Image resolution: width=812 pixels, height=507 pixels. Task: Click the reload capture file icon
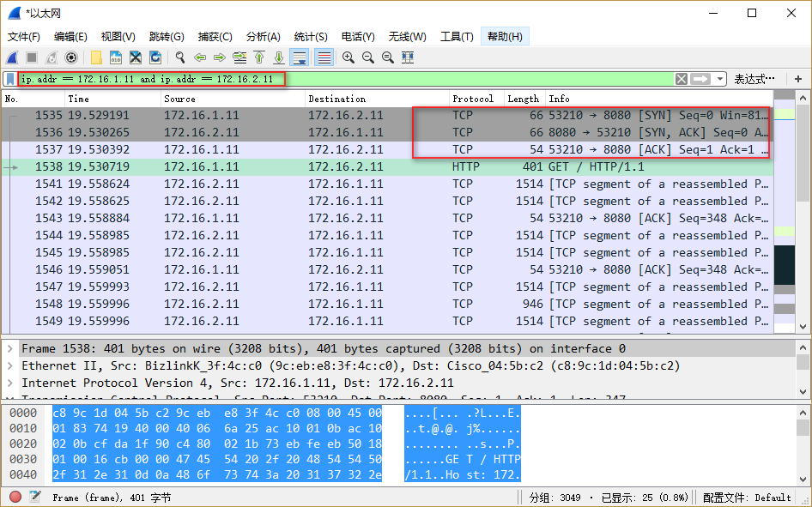coord(155,57)
